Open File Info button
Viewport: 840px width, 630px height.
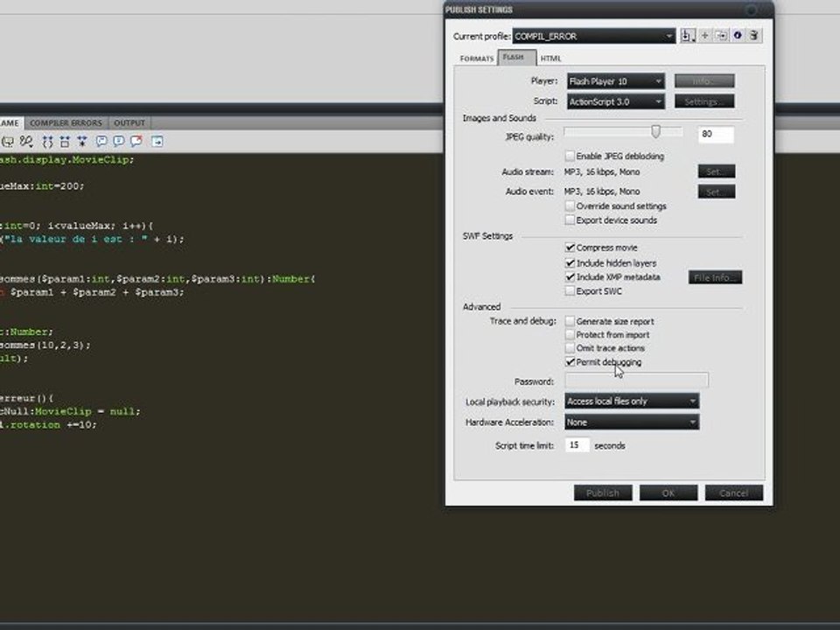[x=715, y=277]
